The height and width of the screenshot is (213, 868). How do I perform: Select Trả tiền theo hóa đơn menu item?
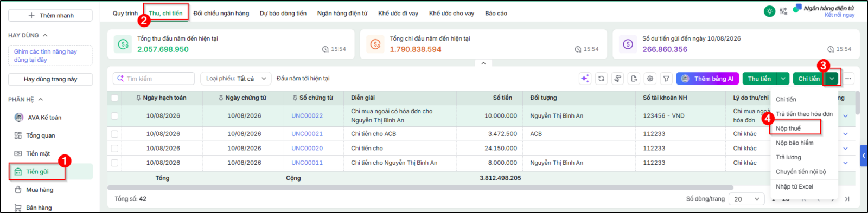pos(804,114)
